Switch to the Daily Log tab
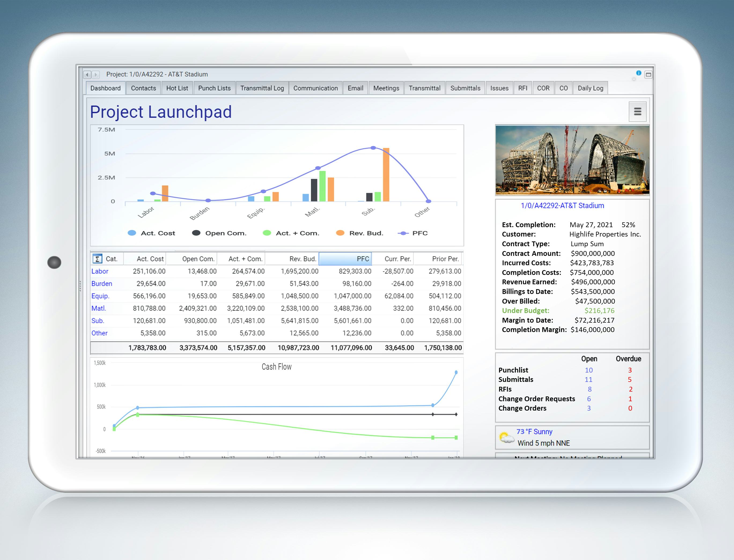The height and width of the screenshot is (560, 734). coord(590,88)
